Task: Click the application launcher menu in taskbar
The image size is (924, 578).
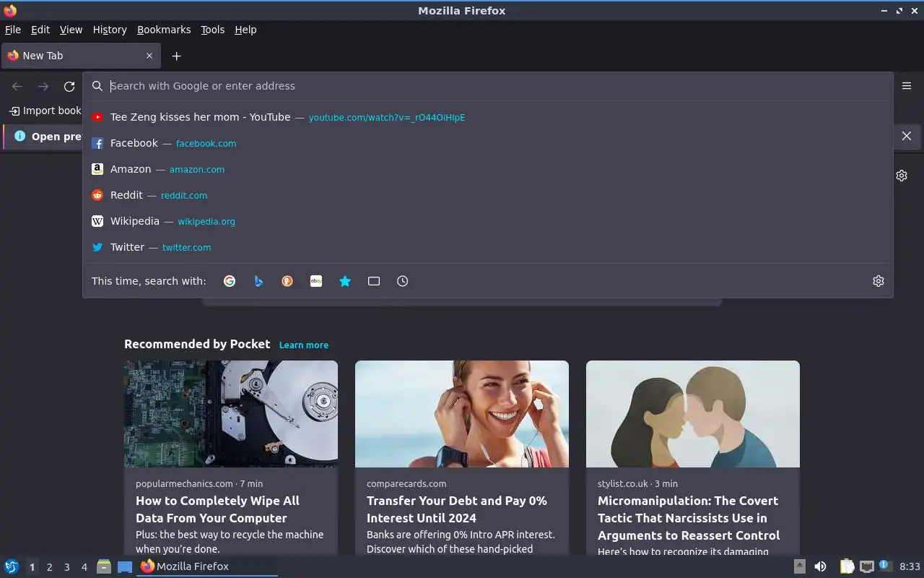Action: (x=12, y=566)
